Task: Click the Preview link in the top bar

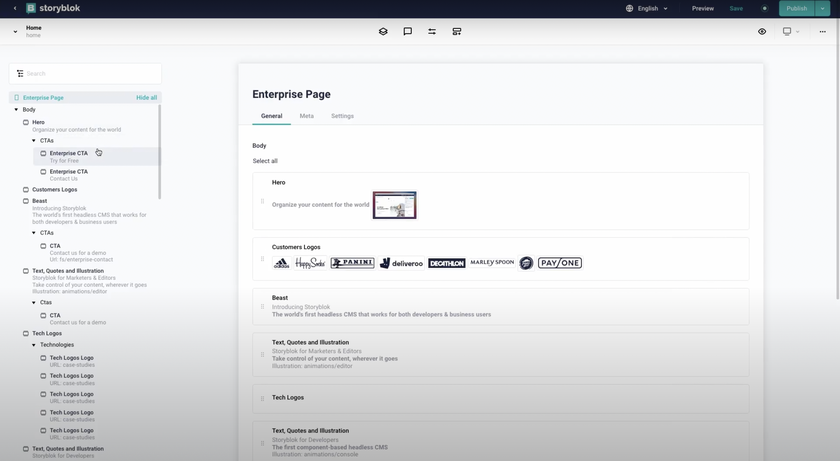Action: 702,9
